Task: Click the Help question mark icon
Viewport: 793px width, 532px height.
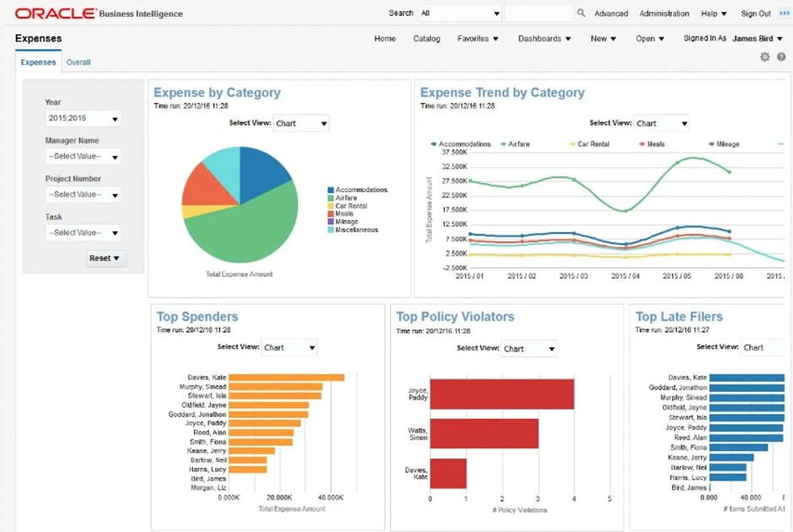Action: (780, 56)
